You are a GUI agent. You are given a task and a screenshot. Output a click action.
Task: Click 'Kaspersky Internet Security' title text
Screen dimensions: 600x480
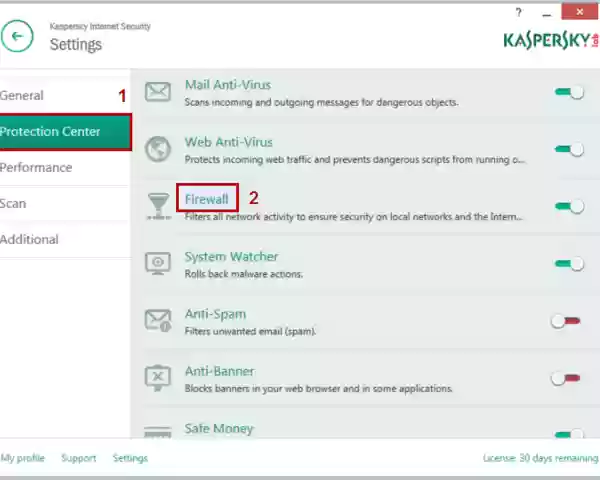[100, 26]
